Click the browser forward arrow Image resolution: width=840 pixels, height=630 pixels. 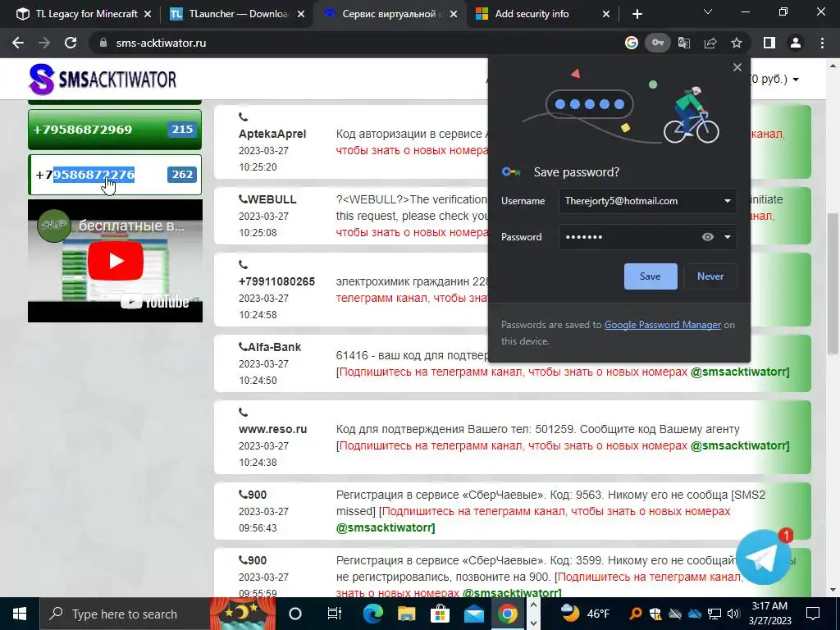pyautogui.click(x=44, y=43)
